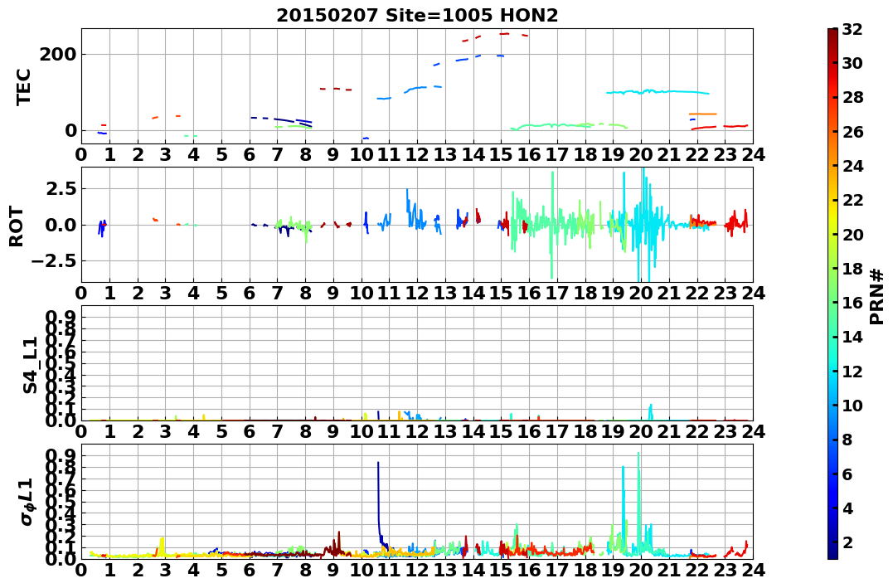Click hour '10' x-tick under the S4_L1 panel
The width and height of the screenshot is (893, 588).
tap(362, 431)
